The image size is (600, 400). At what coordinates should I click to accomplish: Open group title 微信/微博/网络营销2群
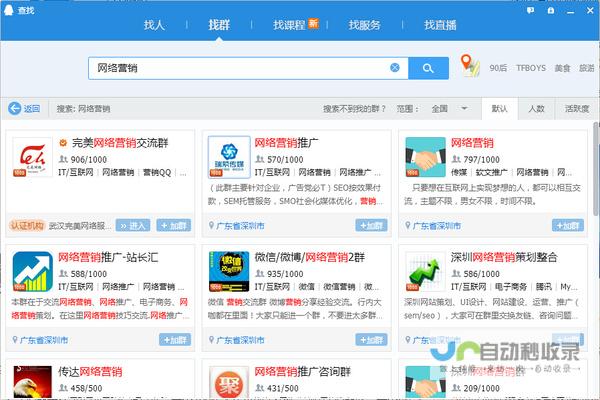point(310,257)
